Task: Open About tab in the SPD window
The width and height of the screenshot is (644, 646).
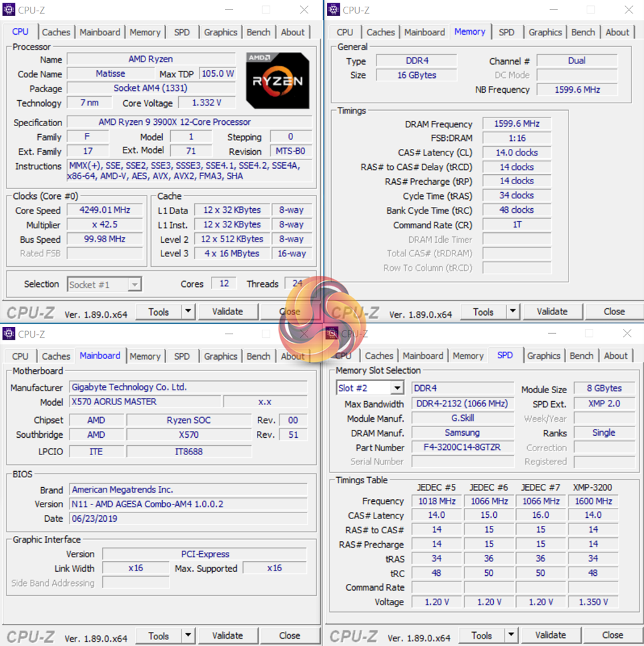Action: (x=615, y=356)
